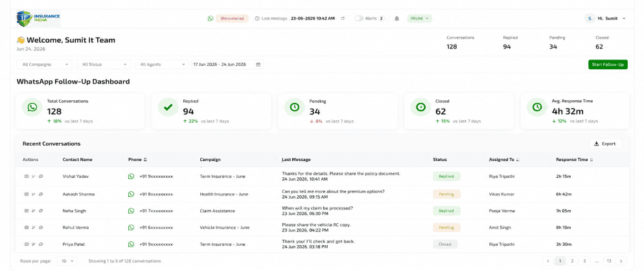
Task: Click the Start Follow-Up button
Action: click(x=608, y=65)
